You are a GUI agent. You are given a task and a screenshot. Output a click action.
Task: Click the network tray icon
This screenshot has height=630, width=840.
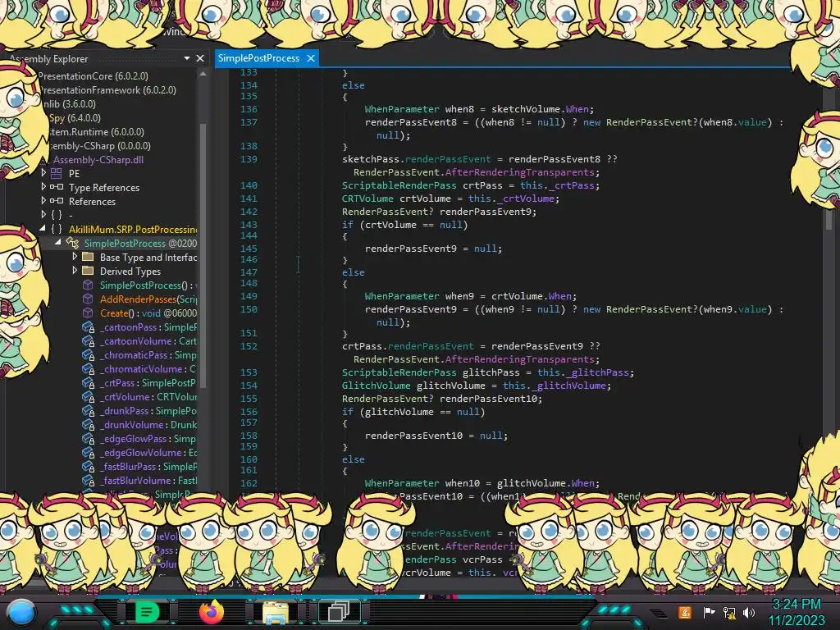click(x=729, y=612)
